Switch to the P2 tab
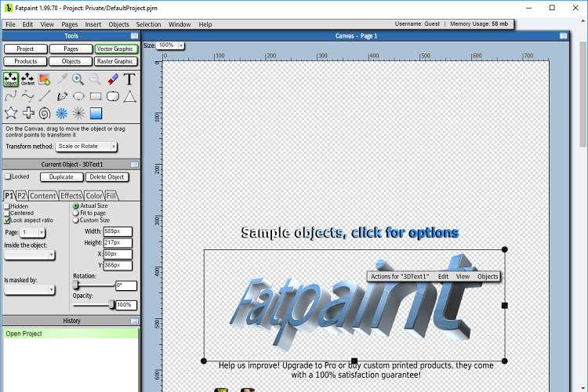Viewport: 588px width, 392px height. (21, 196)
